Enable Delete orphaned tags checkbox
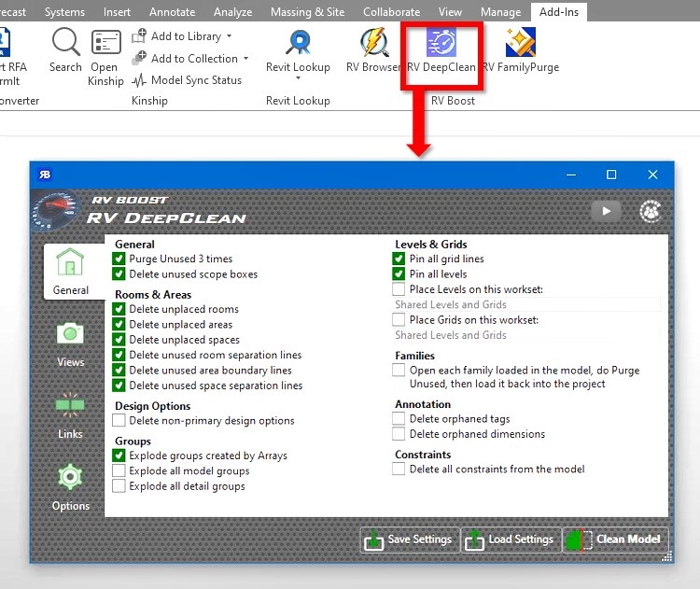The image size is (700, 589). click(x=399, y=419)
